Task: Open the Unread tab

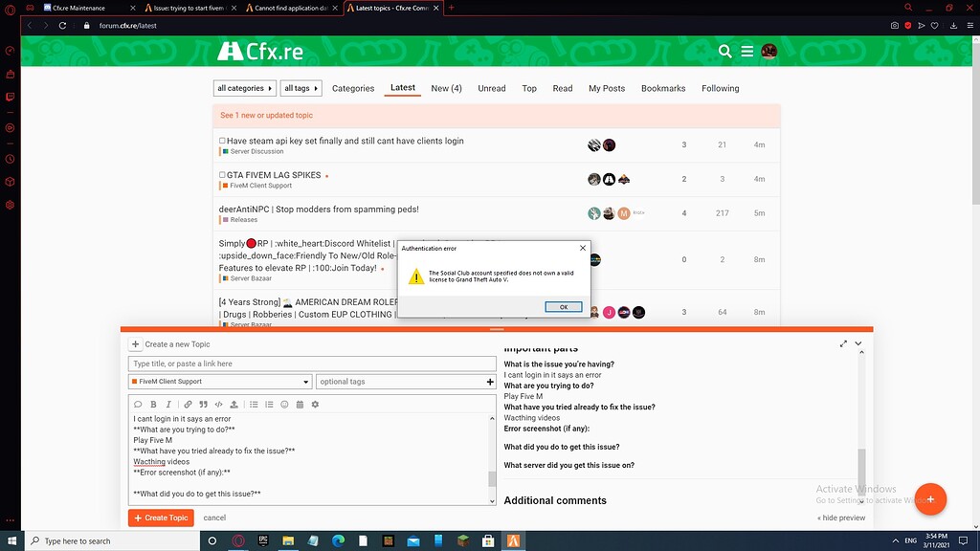Action: pyautogui.click(x=492, y=88)
